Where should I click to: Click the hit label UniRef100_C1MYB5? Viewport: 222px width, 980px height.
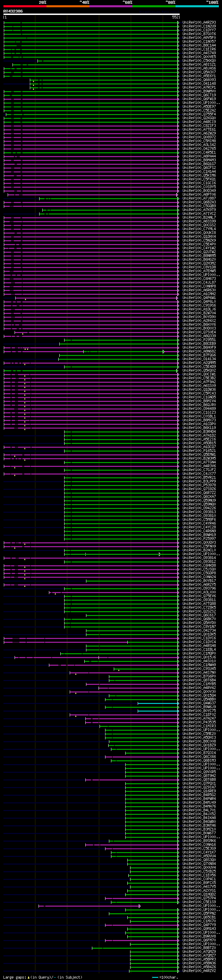(199, 684)
